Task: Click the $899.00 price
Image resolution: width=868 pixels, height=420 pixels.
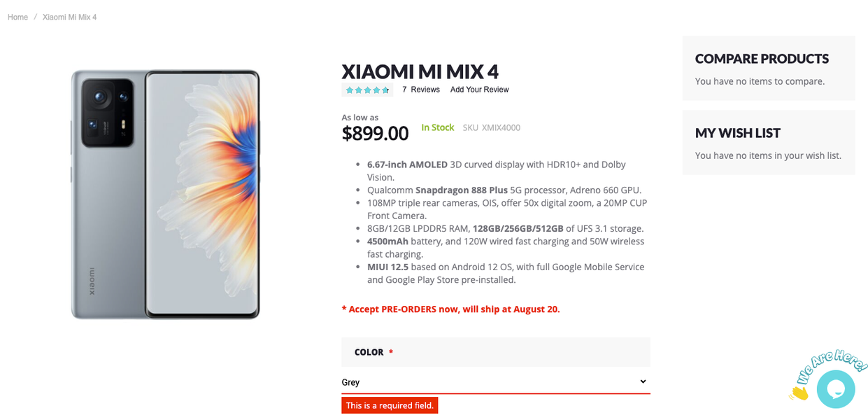Action: point(375,133)
